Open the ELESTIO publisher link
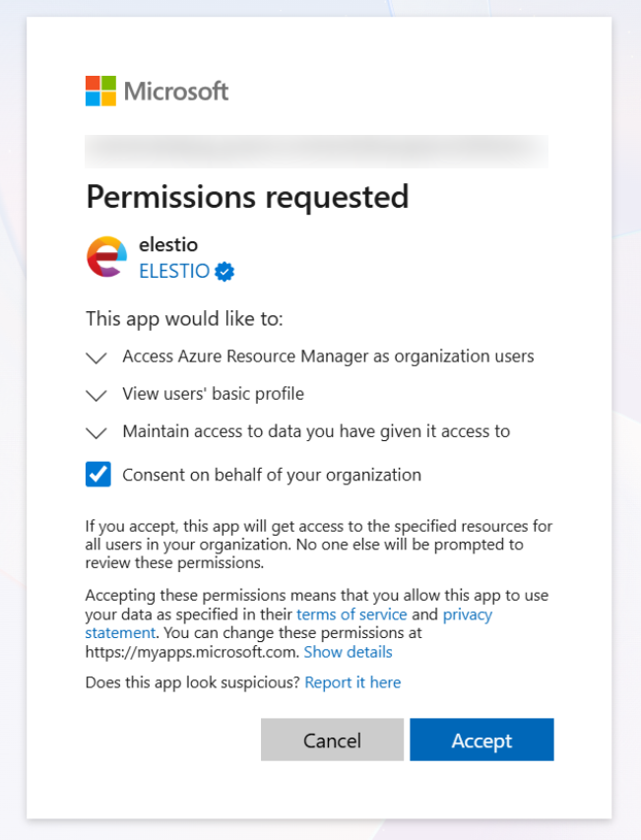641x840 pixels. pos(174,272)
